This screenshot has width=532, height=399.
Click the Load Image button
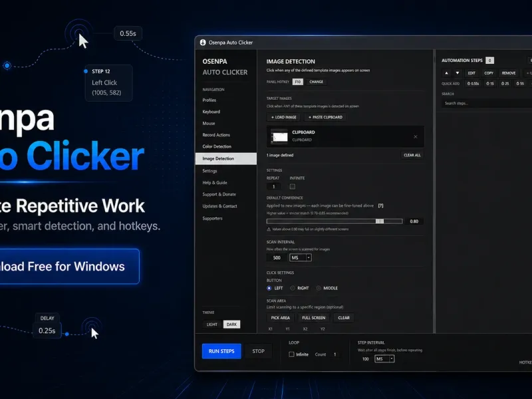tap(284, 117)
